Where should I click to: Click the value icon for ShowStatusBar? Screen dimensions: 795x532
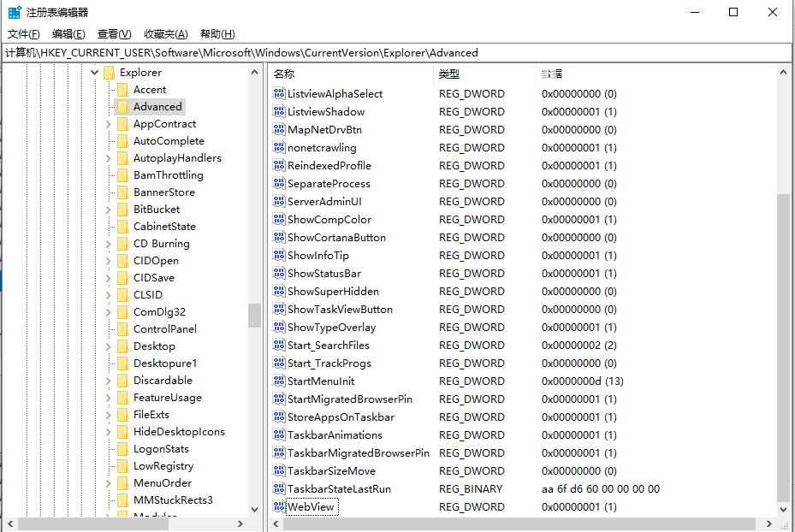279,273
